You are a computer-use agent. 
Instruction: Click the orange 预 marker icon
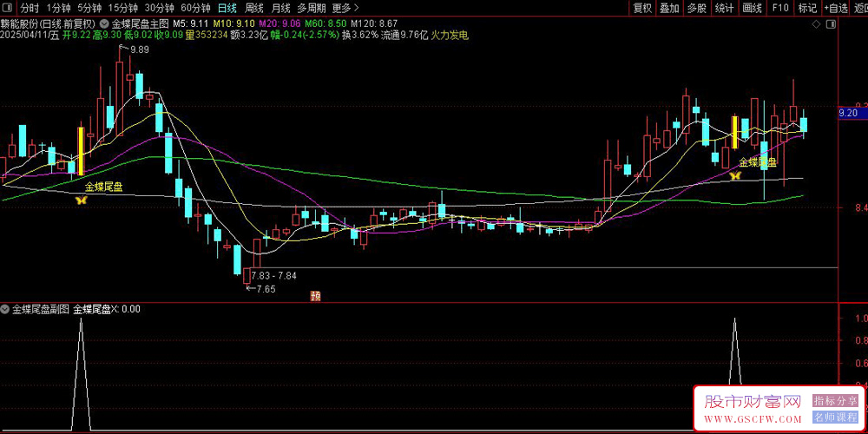316,296
